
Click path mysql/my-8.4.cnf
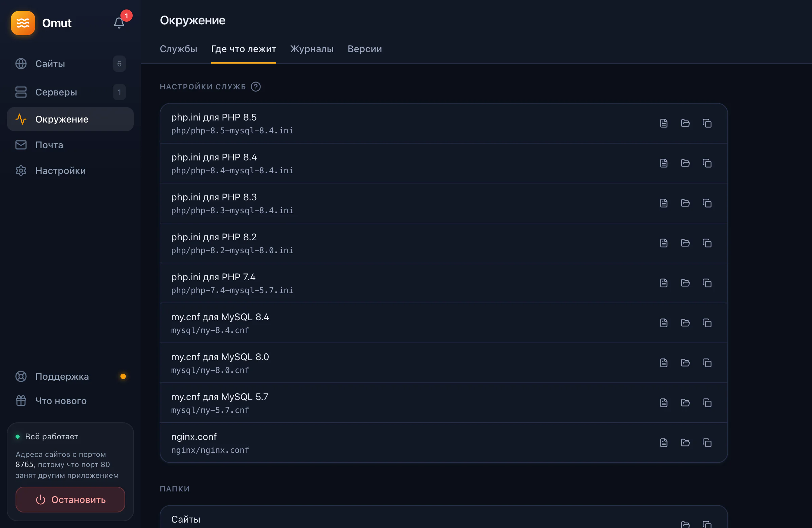(x=210, y=330)
